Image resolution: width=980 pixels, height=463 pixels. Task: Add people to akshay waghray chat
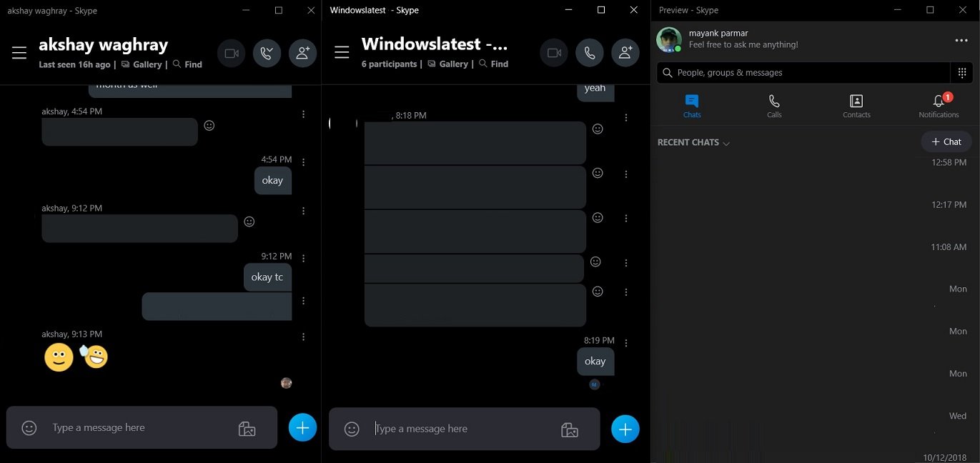(302, 54)
